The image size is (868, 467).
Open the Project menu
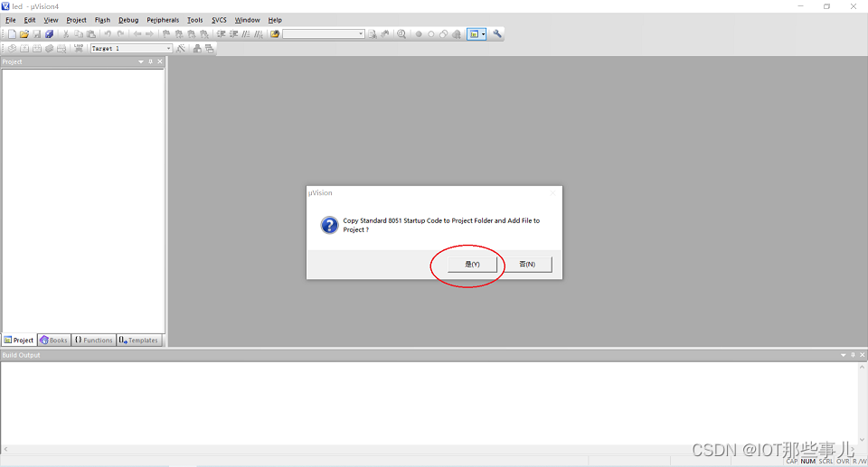click(x=76, y=20)
